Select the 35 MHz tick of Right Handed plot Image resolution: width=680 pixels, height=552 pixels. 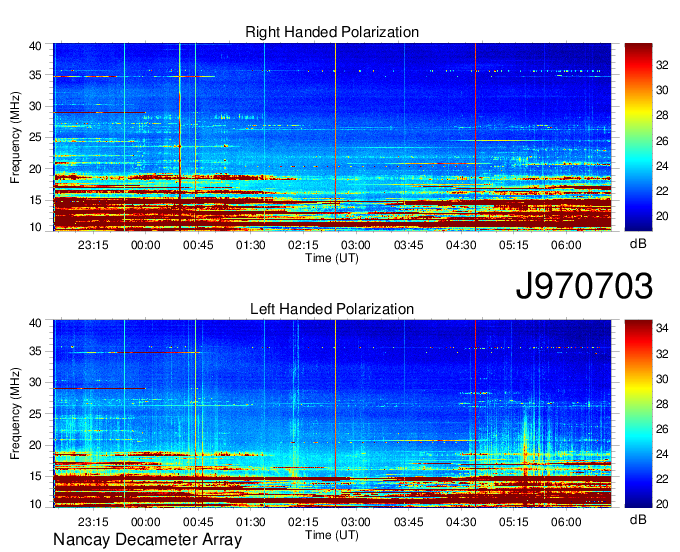pyautogui.click(x=35, y=75)
